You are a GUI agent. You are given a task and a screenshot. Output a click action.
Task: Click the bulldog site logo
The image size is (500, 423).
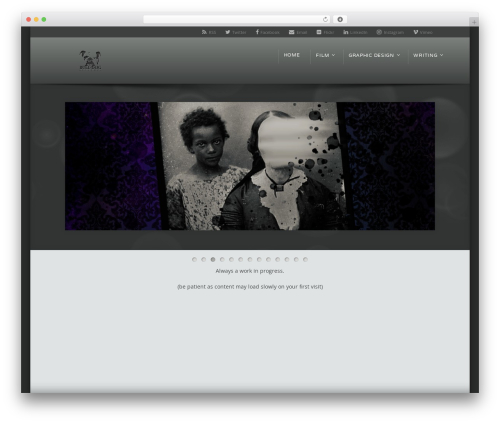[x=90, y=60]
